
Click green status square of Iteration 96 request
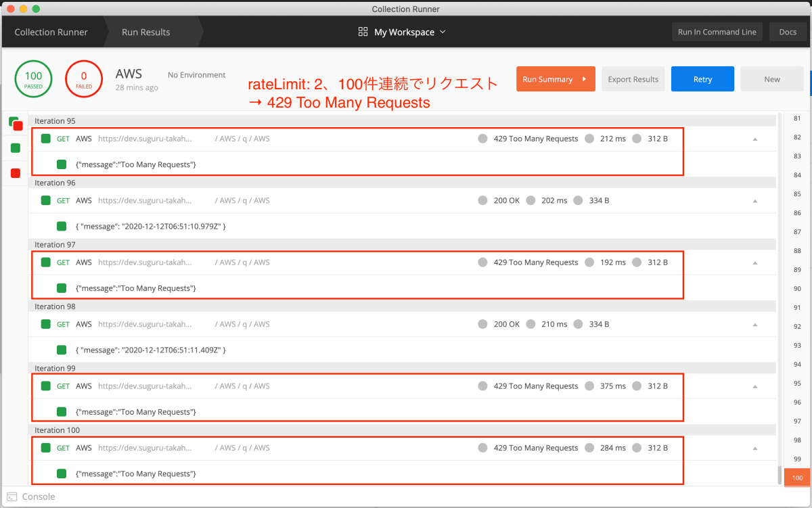point(46,200)
